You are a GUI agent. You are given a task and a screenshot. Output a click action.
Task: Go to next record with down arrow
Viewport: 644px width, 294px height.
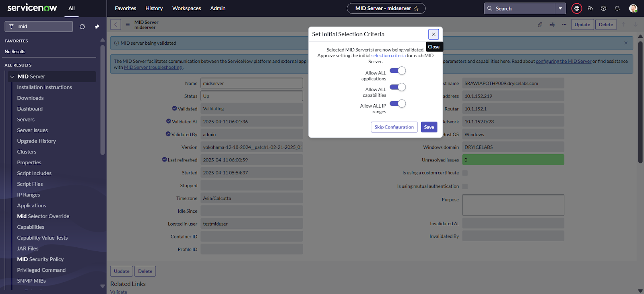[x=636, y=25]
